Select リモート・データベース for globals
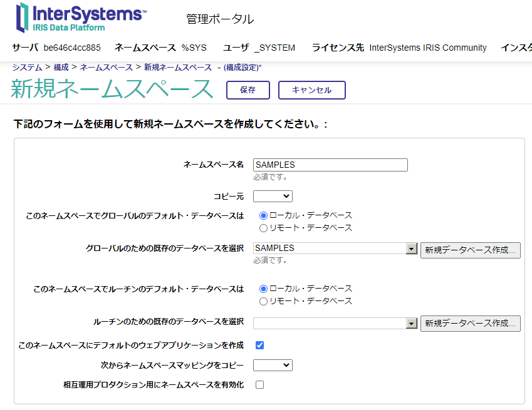The height and width of the screenshot is (410, 532). point(264,228)
